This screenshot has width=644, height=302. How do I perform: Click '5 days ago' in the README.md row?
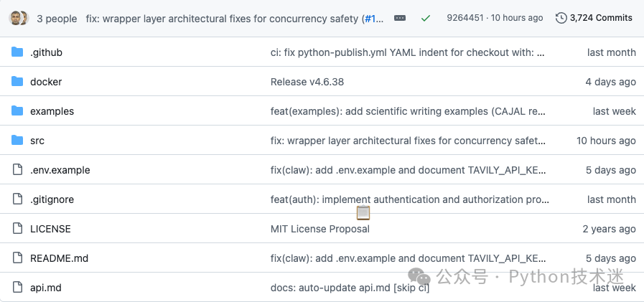611,258
